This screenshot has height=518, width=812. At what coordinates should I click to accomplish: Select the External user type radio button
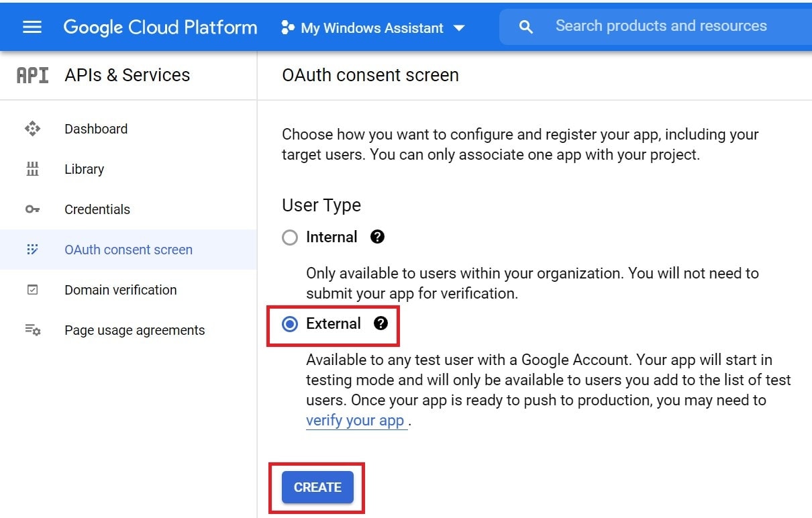[x=290, y=324]
